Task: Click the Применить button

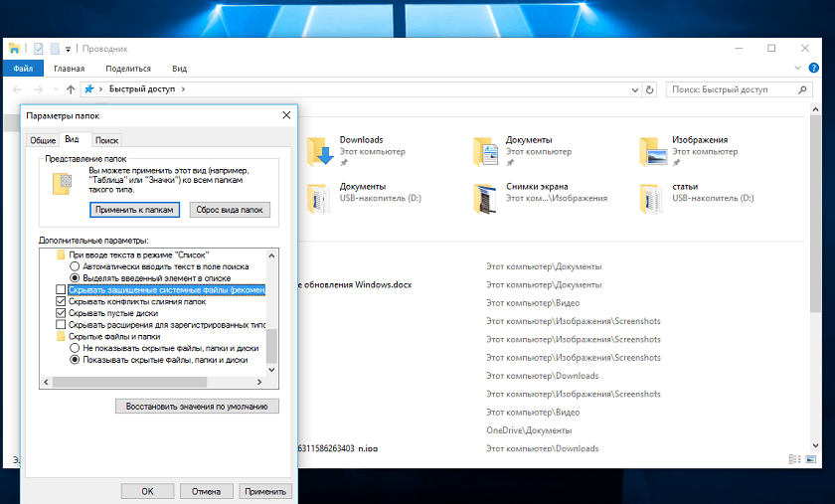Action: click(265, 491)
